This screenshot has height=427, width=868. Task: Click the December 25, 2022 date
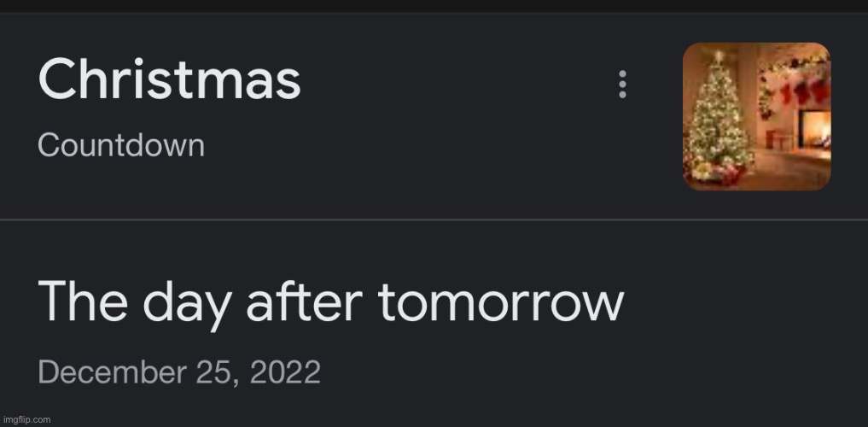[179, 372]
